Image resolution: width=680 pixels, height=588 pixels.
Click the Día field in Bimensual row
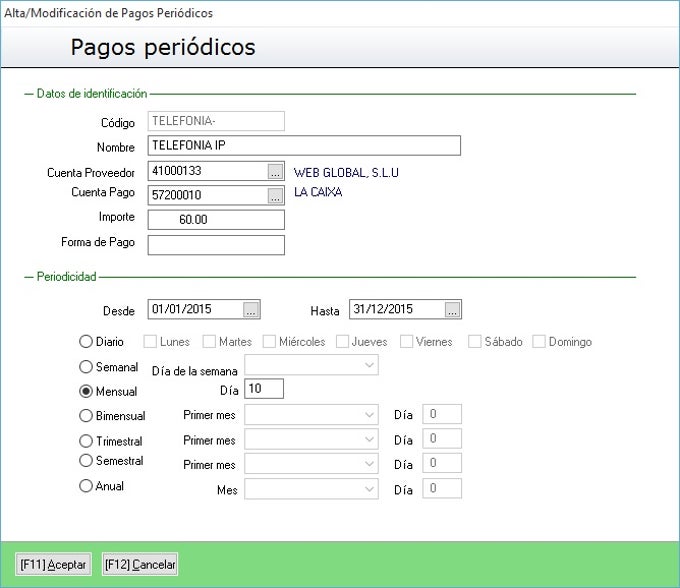[x=442, y=415]
